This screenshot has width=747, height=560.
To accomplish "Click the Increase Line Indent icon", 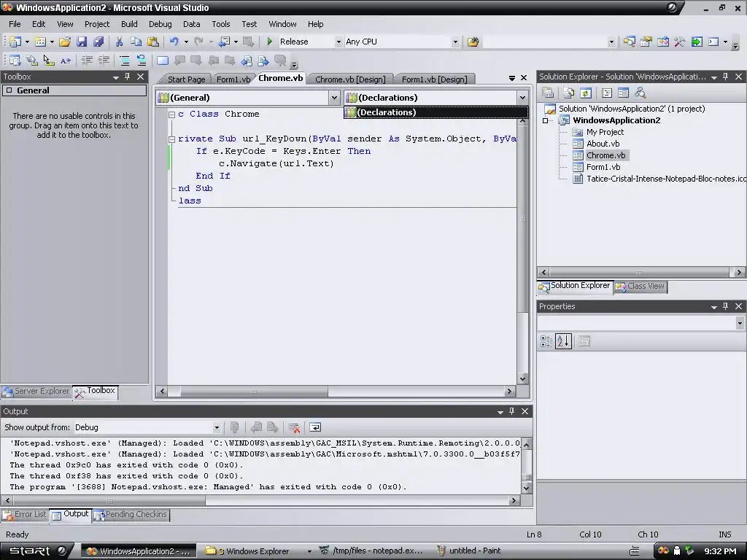I will [x=104, y=61].
